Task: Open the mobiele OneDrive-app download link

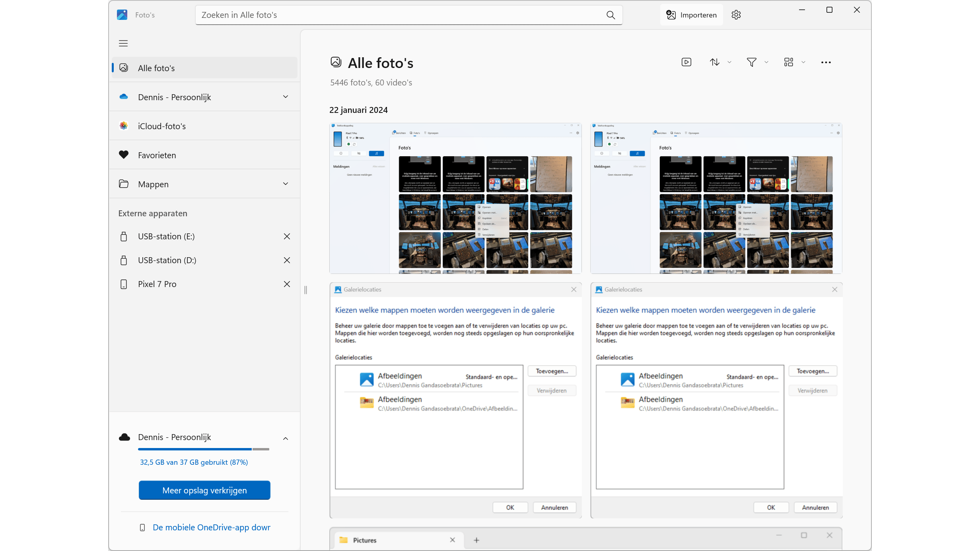Action: [211, 528]
